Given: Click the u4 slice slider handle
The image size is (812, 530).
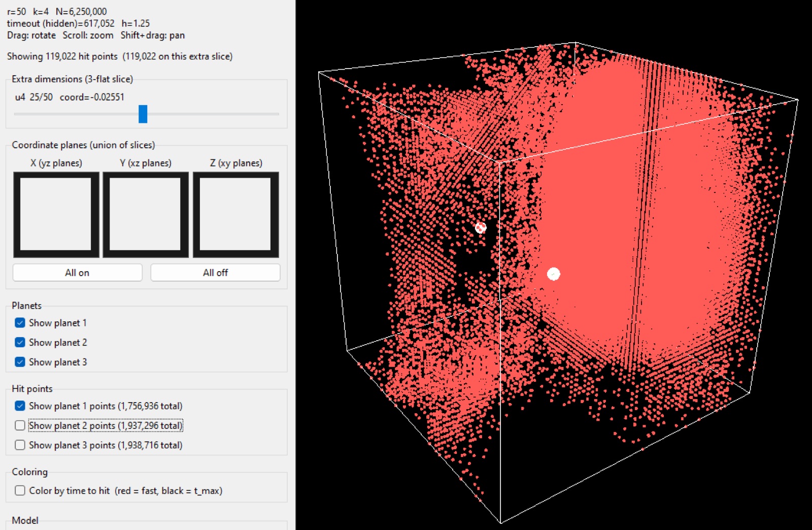Looking at the screenshot, I should click(143, 114).
